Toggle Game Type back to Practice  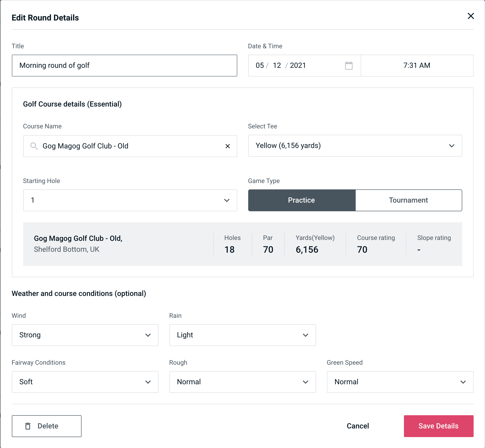click(x=301, y=200)
